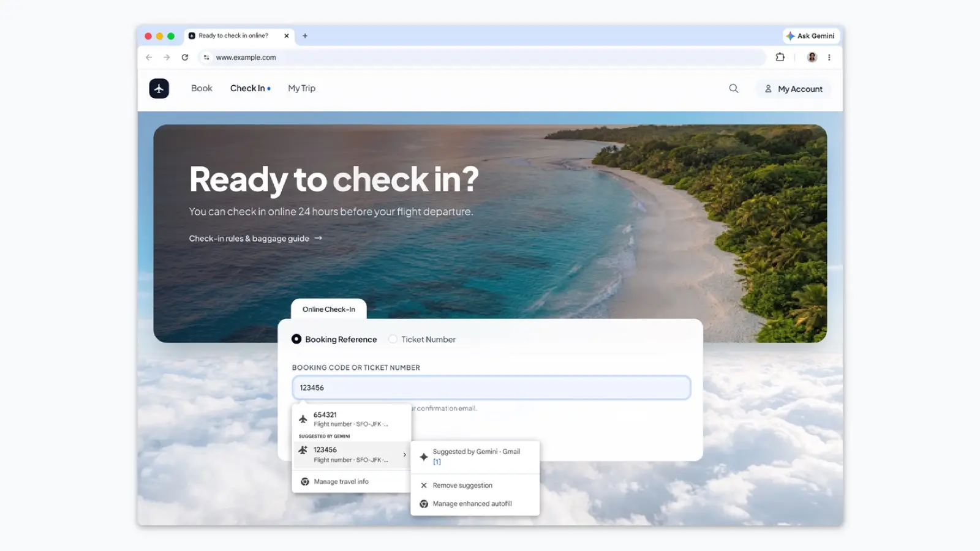Expand the 123456 suggestion chevron
The height and width of the screenshot is (551, 980).
pos(404,455)
